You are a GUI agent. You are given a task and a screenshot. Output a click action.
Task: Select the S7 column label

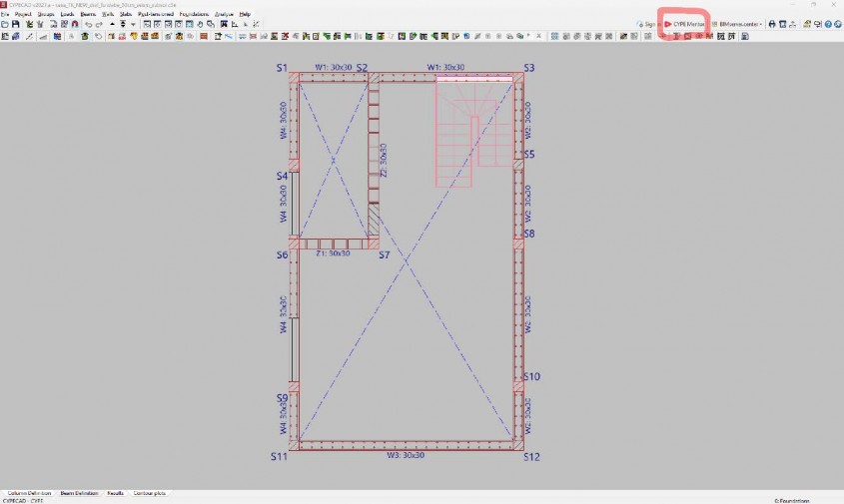(x=384, y=254)
